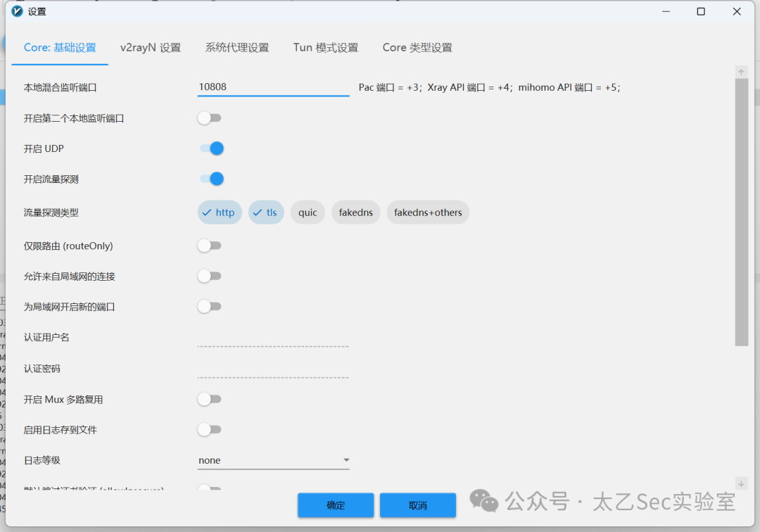
Task: Turn off the 开启流量探测 toggle
Action: 210,179
